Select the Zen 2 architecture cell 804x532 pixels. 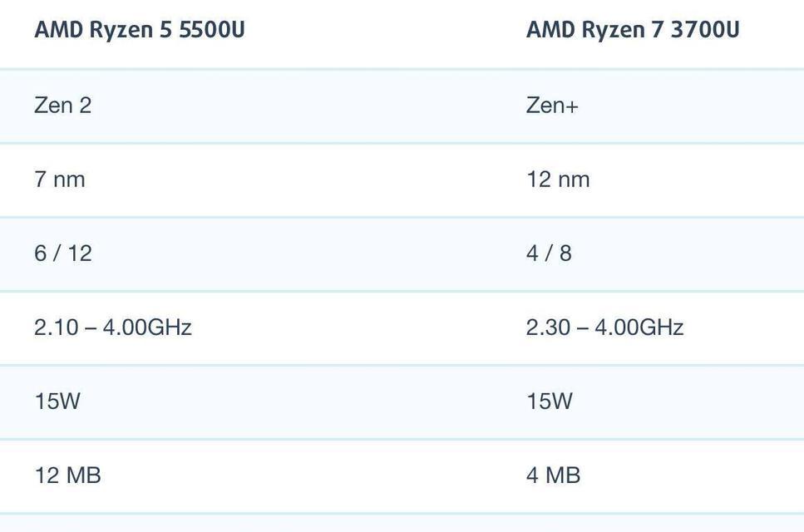click(x=62, y=106)
